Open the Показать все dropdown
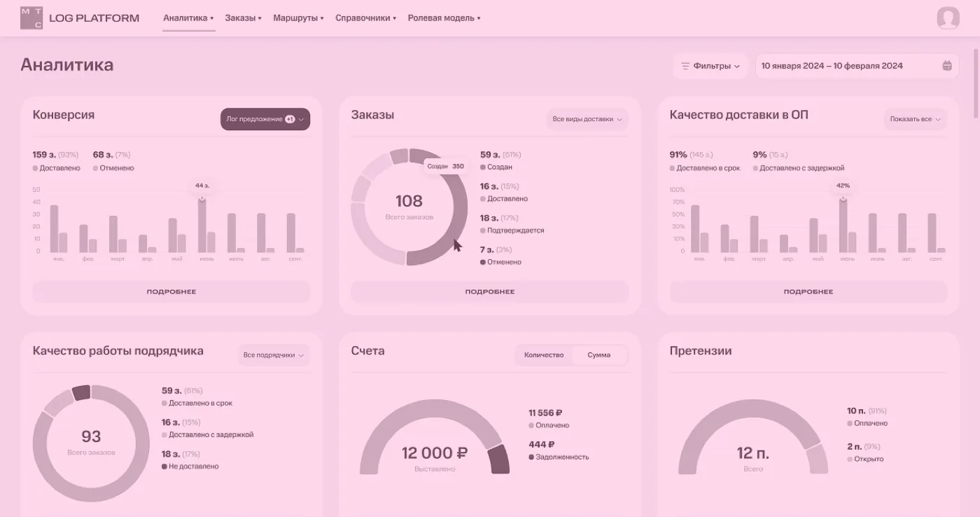The width and height of the screenshot is (980, 517). [x=916, y=119]
